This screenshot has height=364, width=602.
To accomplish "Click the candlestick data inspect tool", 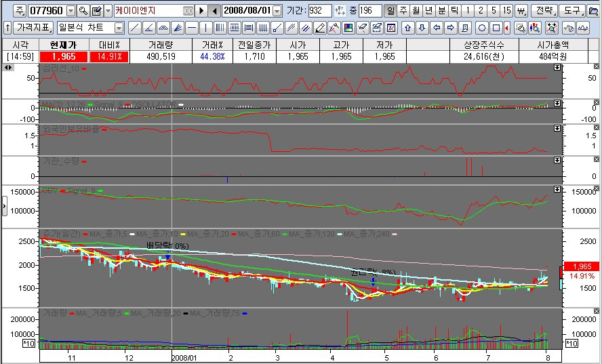I will (535, 28).
